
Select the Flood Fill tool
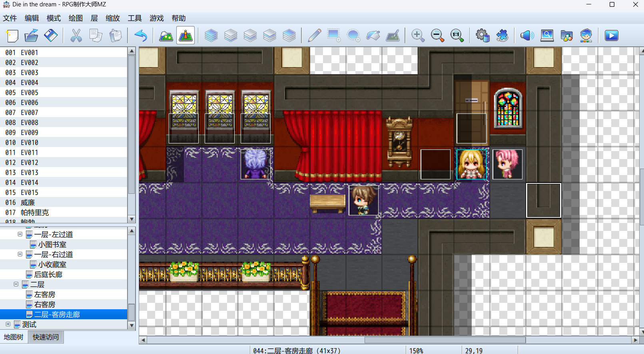pyautogui.click(x=373, y=36)
